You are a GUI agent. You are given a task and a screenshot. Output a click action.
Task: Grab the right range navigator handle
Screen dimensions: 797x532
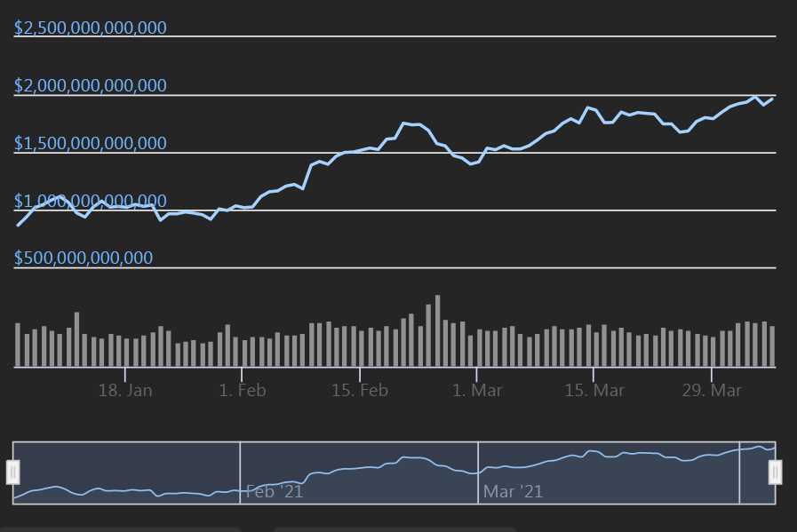[775, 472]
